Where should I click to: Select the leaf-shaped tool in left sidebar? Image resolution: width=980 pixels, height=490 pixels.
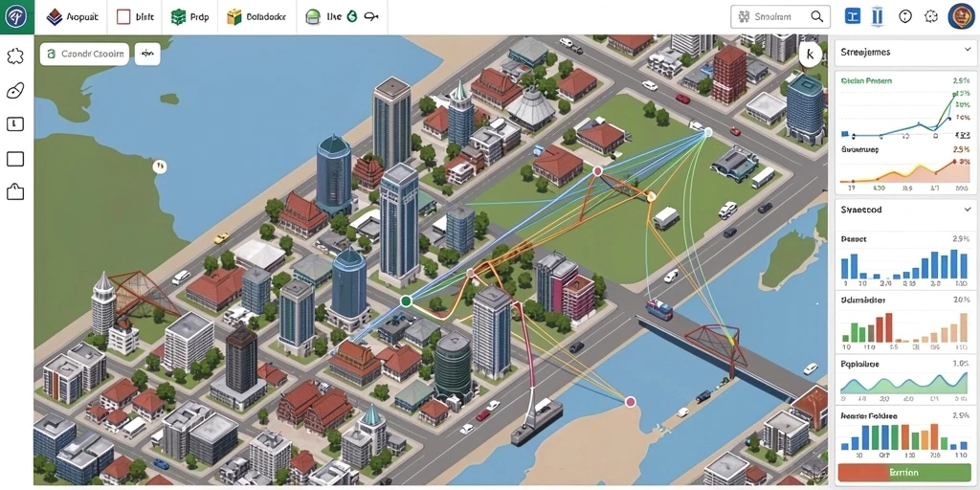(15, 91)
